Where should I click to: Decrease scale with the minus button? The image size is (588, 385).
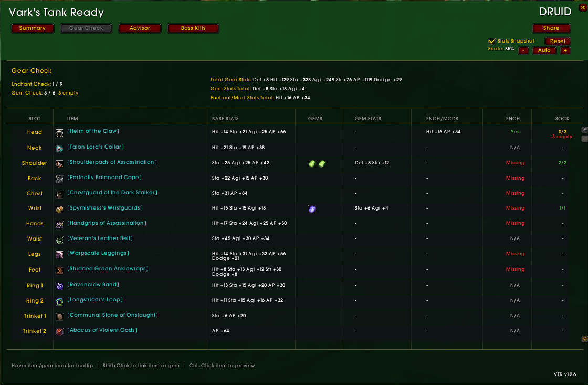523,50
